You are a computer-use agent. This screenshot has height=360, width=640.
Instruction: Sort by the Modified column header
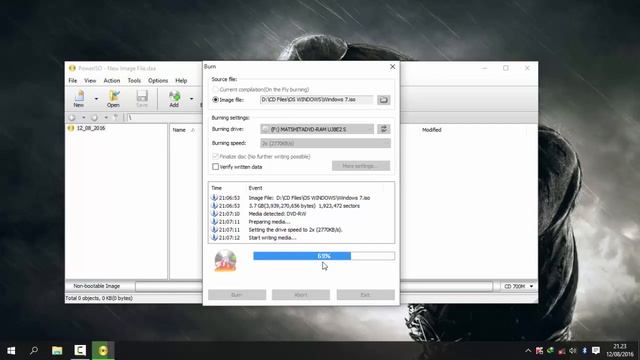click(431, 130)
